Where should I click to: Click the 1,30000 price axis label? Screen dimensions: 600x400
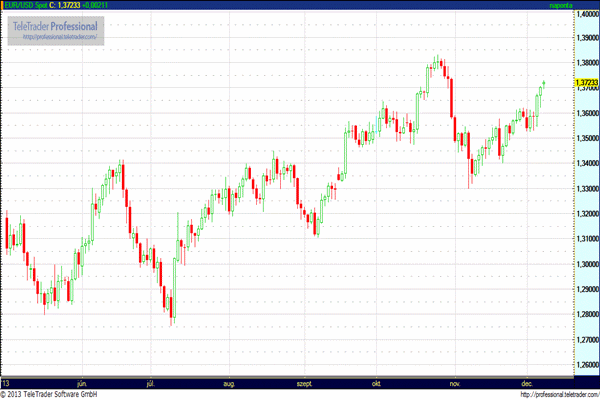click(587, 264)
